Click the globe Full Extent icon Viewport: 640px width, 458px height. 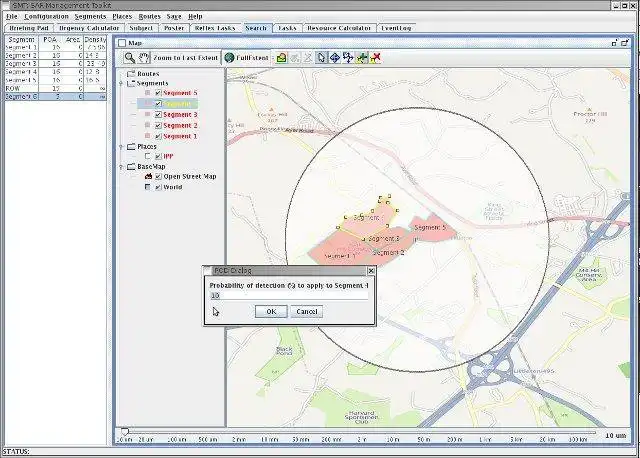pos(229,58)
